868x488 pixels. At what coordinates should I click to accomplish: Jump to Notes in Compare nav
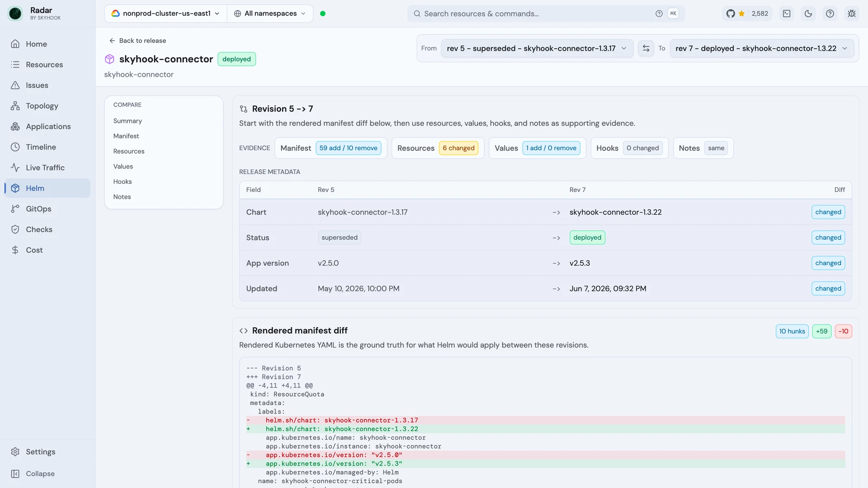pyautogui.click(x=122, y=197)
